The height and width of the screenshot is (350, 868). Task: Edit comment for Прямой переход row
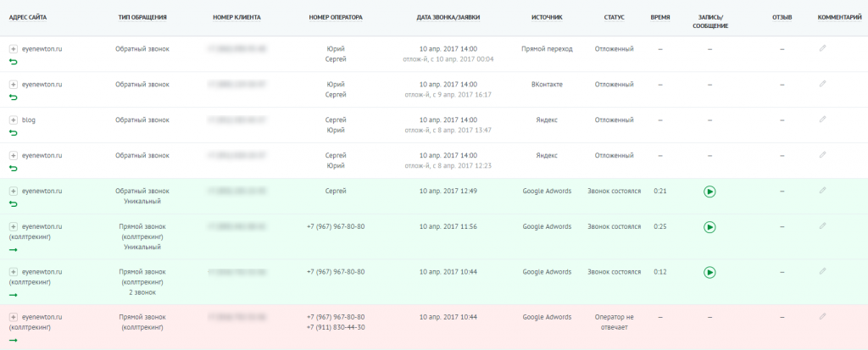click(x=822, y=49)
